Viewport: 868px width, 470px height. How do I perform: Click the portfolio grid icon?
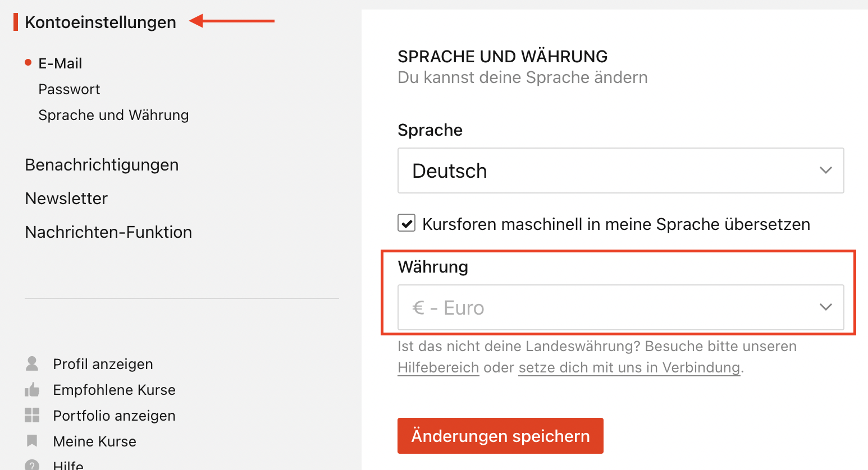pyautogui.click(x=32, y=415)
